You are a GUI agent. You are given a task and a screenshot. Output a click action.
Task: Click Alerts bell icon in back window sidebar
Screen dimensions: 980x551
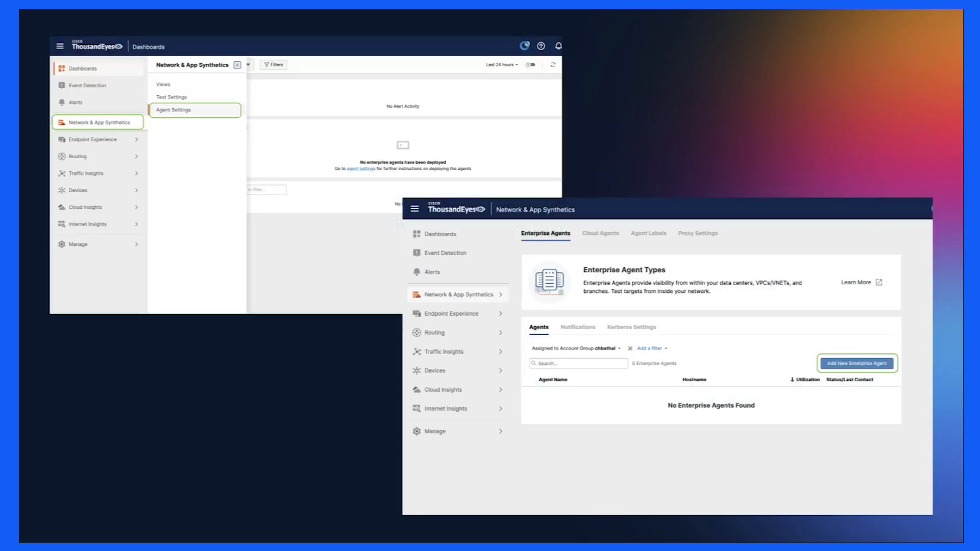point(62,102)
